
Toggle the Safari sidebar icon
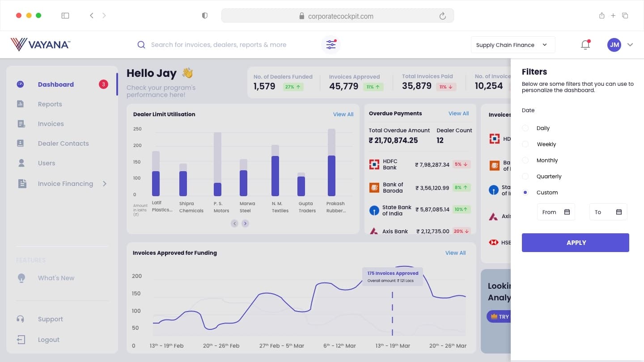[x=65, y=16]
